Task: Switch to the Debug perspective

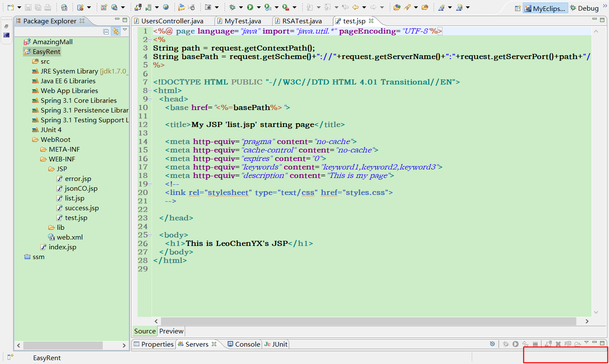Action: pos(584,8)
